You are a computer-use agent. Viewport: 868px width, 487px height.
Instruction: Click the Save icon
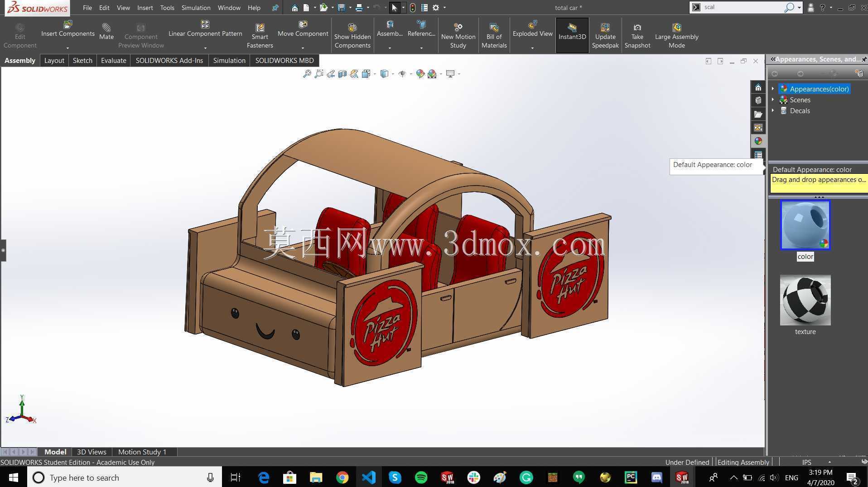(342, 8)
